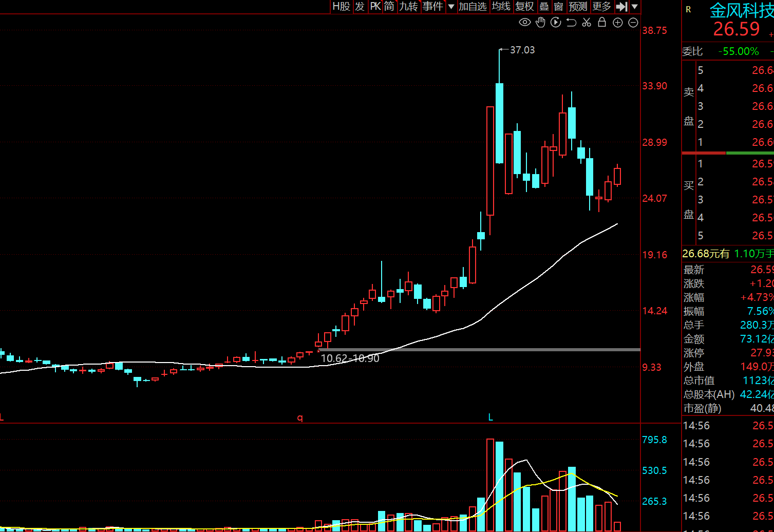Toggle the eye visibility icon above chart
Viewport: 774px width, 532px height.
[524, 22]
